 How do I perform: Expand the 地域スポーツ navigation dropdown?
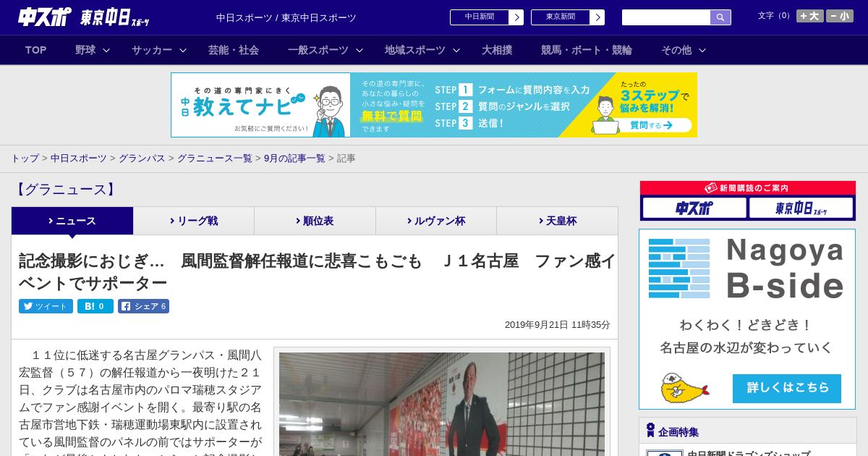click(x=422, y=50)
